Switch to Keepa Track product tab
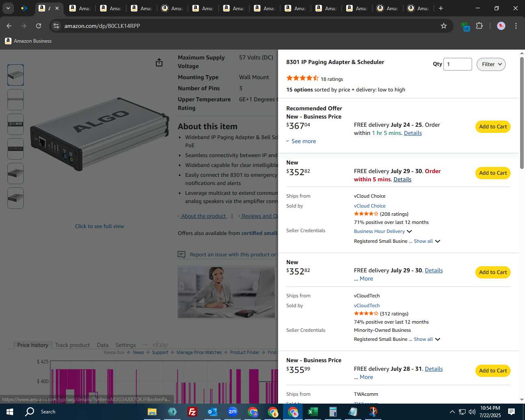 pyautogui.click(x=72, y=345)
